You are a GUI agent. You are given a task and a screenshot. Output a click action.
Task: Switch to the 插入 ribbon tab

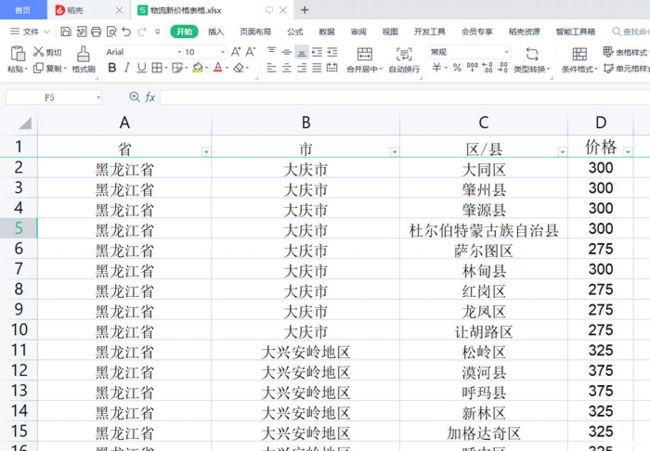point(216,32)
